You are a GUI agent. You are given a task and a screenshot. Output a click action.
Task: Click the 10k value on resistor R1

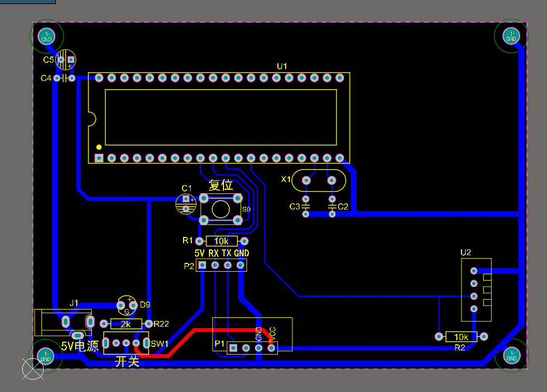pos(221,241)
